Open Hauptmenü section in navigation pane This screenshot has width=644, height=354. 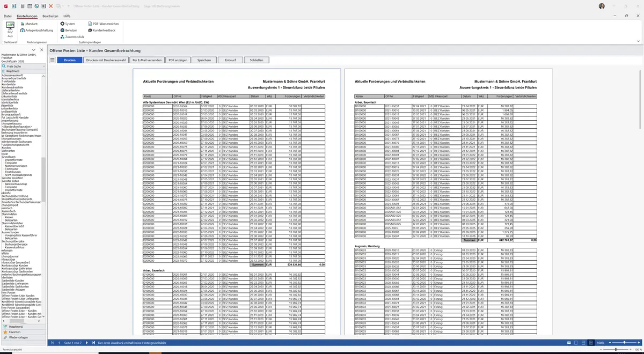point(23,327)
